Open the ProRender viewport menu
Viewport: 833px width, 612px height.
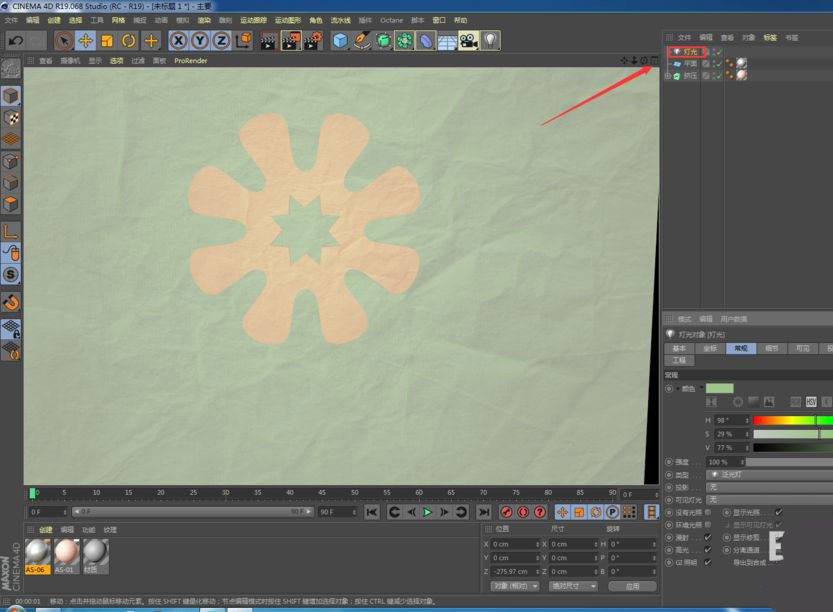click(191, 61)
